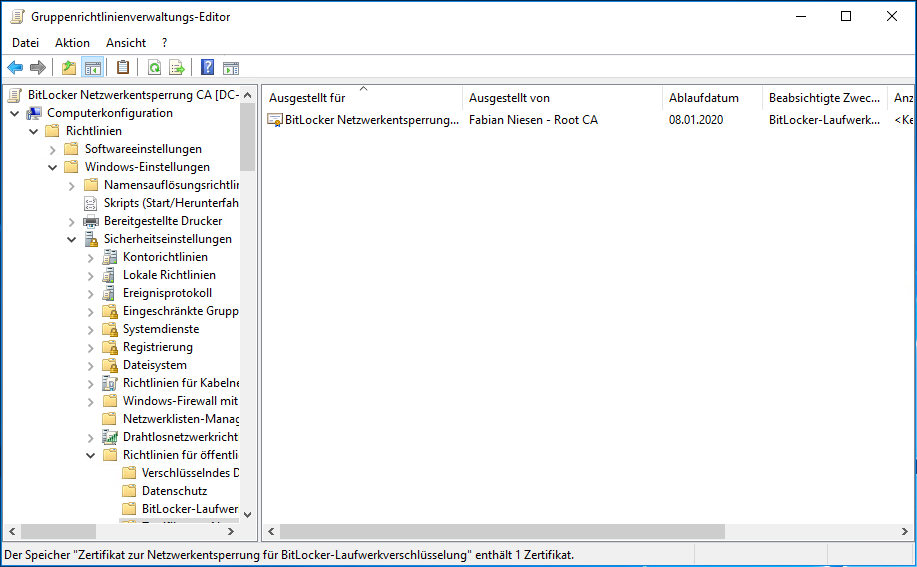The image size is (917, 567).
Task: Open the Datei menu
Action: click(26, 43)
